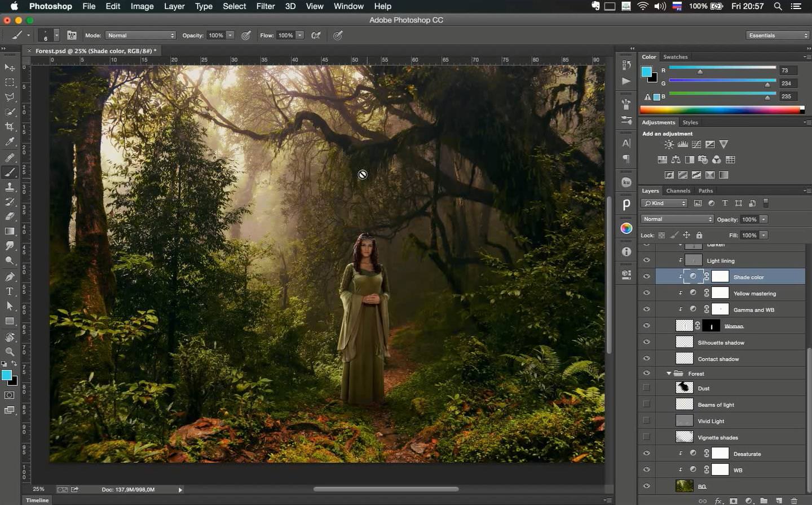Pick a color from the spectrum ramp
The image size is (812, 505).
722,110
